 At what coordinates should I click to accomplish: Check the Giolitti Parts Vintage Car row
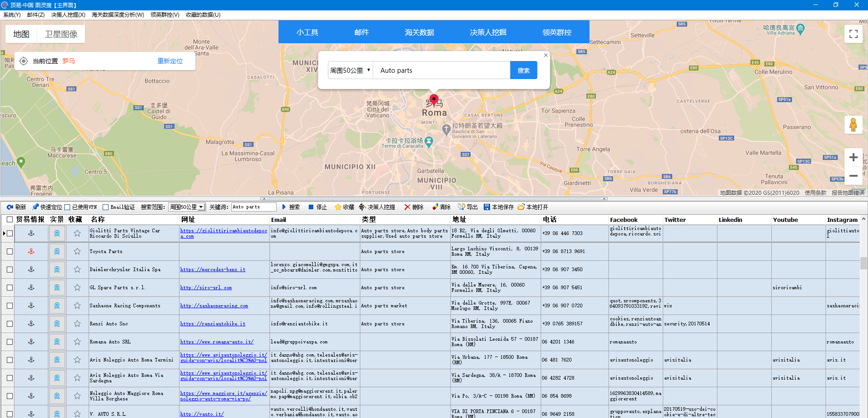pyautogui.click(x=9, y=233)
